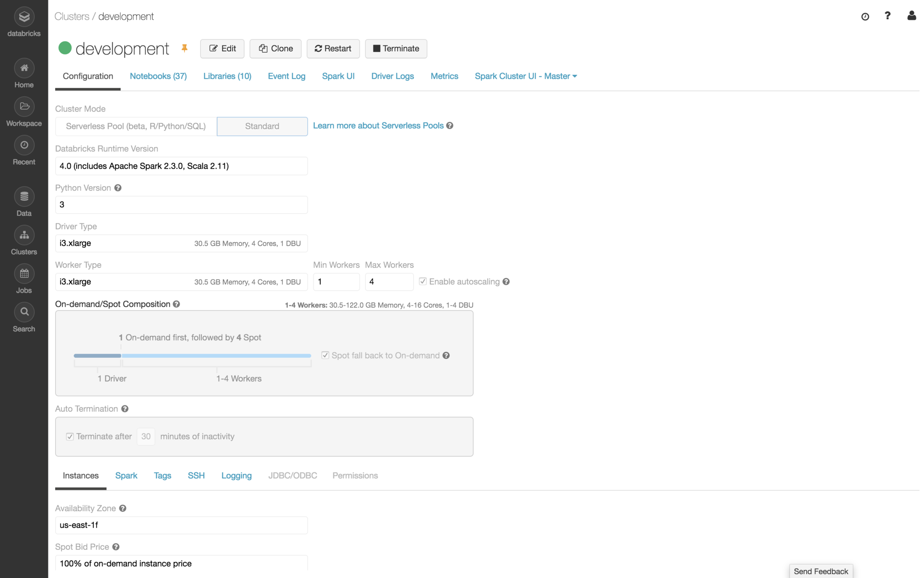Click the Max Workers input field

coord(388,282)
